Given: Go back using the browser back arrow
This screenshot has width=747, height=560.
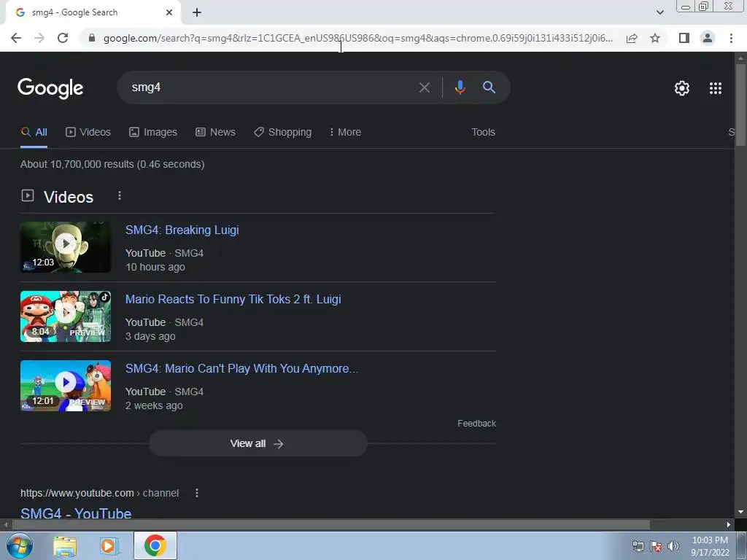Looking at the screenshot, I should (x=16, y=38).
